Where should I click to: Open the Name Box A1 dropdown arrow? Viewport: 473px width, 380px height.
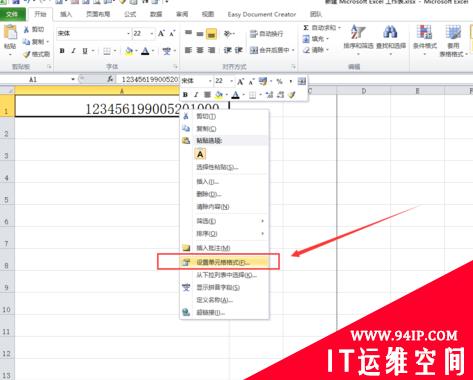(x=73, y=79)
